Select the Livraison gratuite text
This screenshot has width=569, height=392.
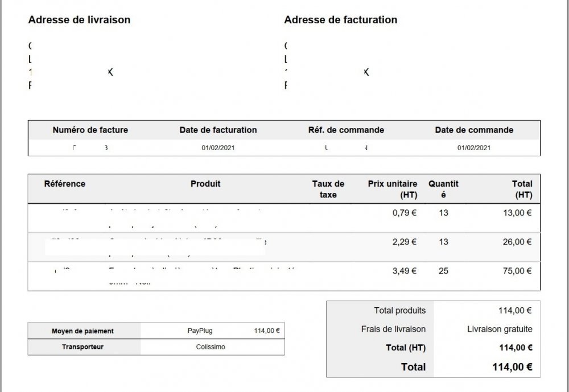(x=500, y=329)
